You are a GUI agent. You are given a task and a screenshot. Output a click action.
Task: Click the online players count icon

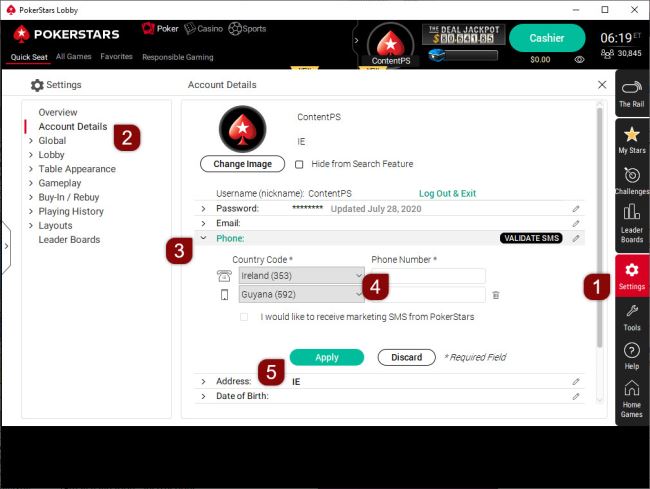607,53
